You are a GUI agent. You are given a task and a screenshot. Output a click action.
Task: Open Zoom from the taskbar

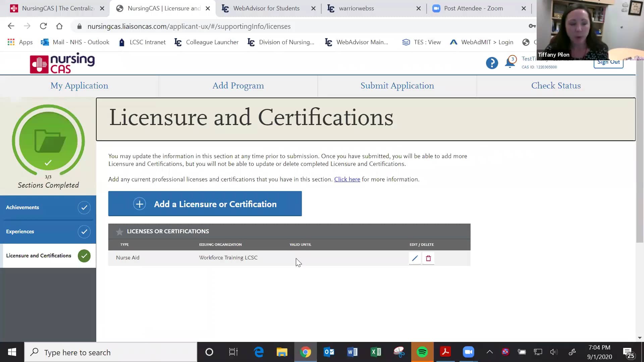[x=468, y=352]
